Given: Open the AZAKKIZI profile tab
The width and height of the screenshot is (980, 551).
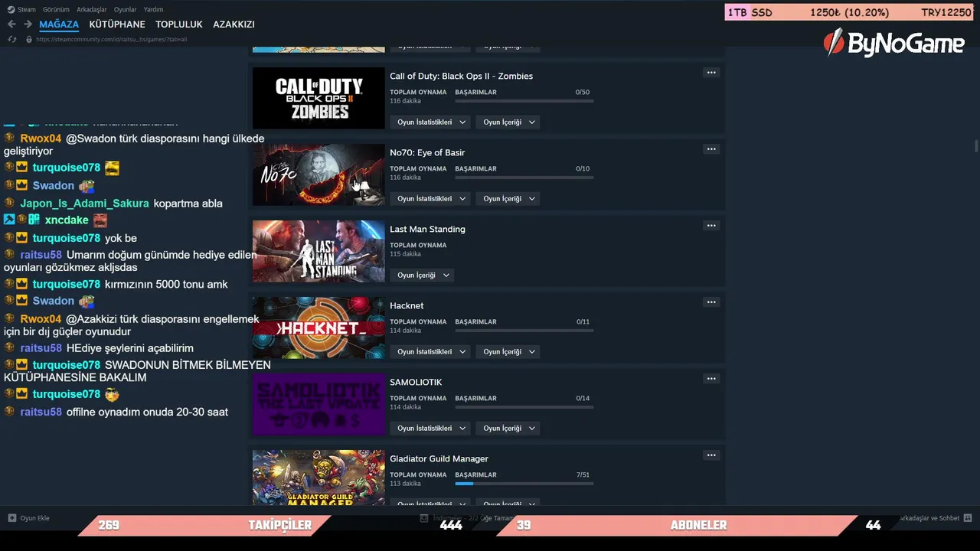Looking at the screenshot, I should pyautogui.click(x=234, y=24).
